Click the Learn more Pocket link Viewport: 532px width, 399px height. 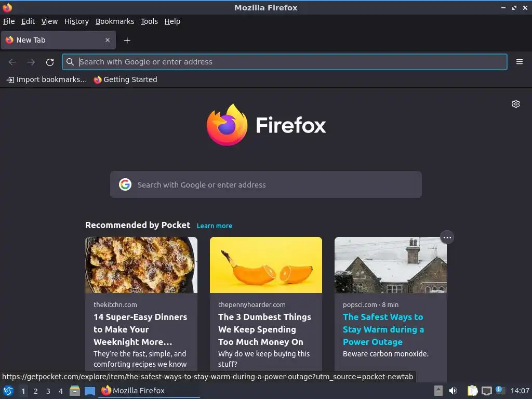pos(215,225)
